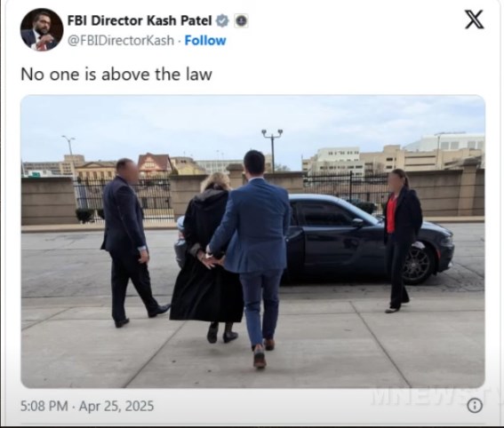Click the blue verified checkmark badge
This screenshot has height=428, width=504.
click(222, 21)
